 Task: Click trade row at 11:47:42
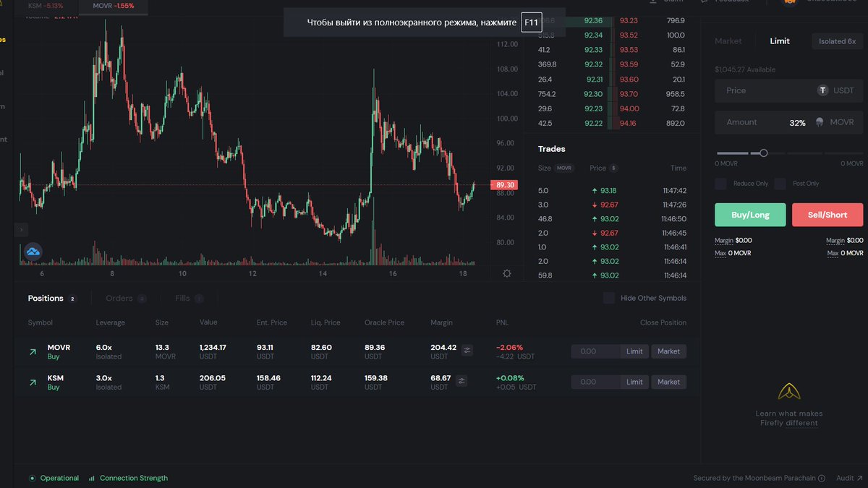coord(612,191)
